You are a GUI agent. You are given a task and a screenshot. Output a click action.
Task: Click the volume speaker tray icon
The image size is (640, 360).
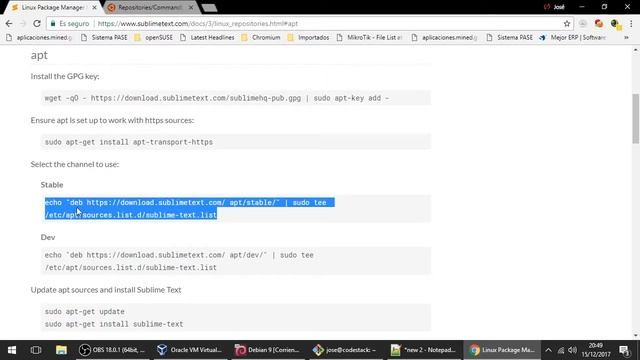pyautogui.click(x=572, y=350)
